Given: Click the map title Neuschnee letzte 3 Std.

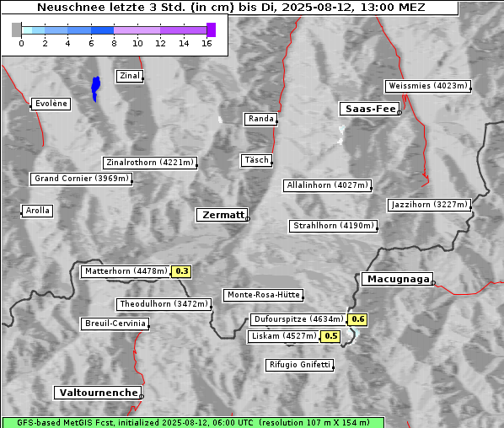Looking at the screenshot, I should tap(231, 8).
